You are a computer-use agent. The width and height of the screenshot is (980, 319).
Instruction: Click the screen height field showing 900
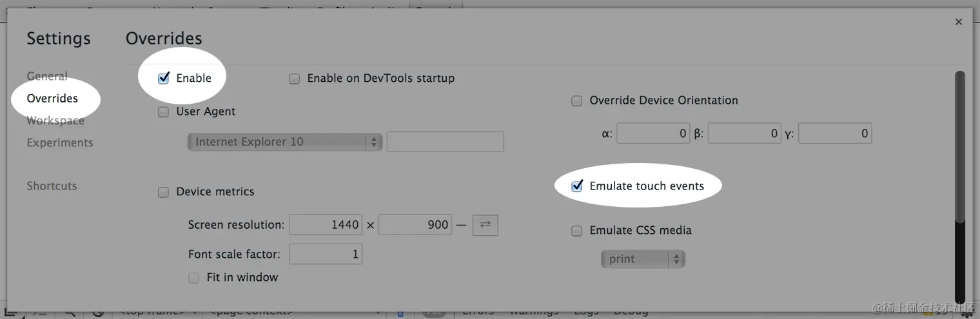pos(415,224)
